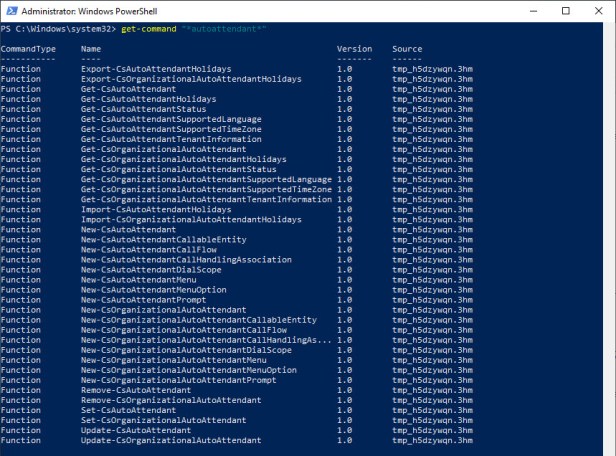Click the Source column header
Image resolution: width=616 pixels, height=456 pixels.
coord(407,49)
